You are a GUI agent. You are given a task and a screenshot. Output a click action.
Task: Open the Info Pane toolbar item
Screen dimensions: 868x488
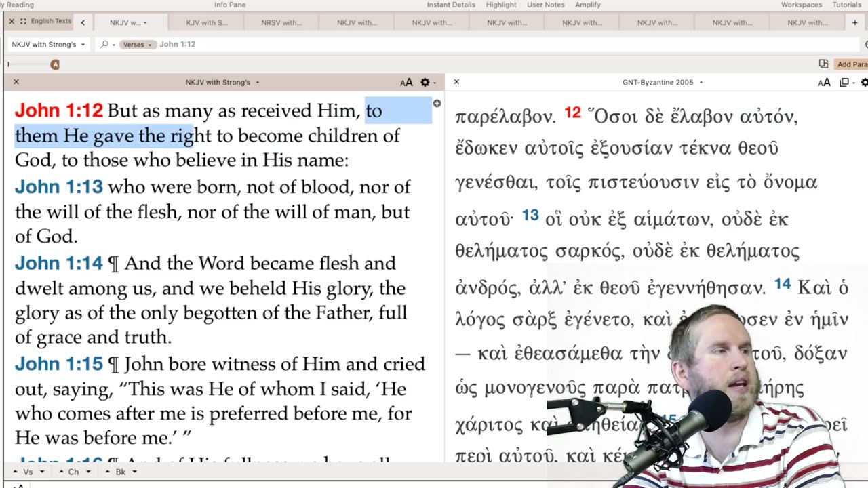click(230, 5)
